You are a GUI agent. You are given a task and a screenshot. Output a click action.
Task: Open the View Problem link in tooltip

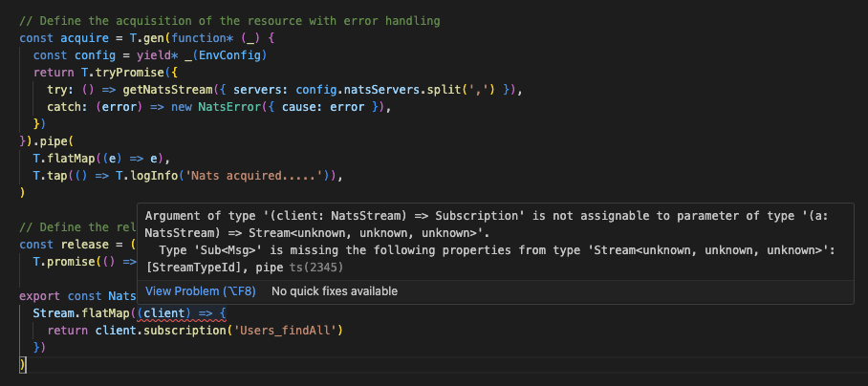pyautogui.click(x=201, y=290)
